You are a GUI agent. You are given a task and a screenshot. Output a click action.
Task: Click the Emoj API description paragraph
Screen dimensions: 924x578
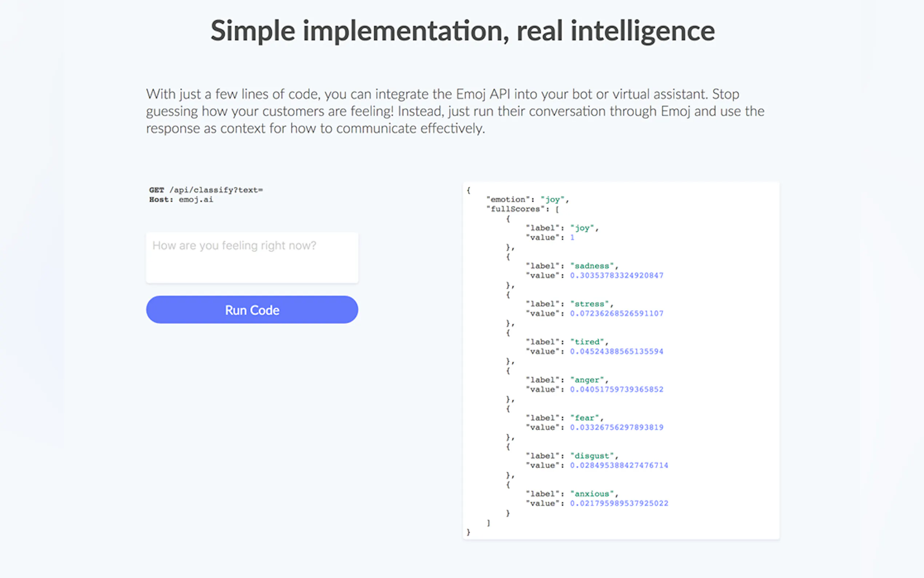455,111
